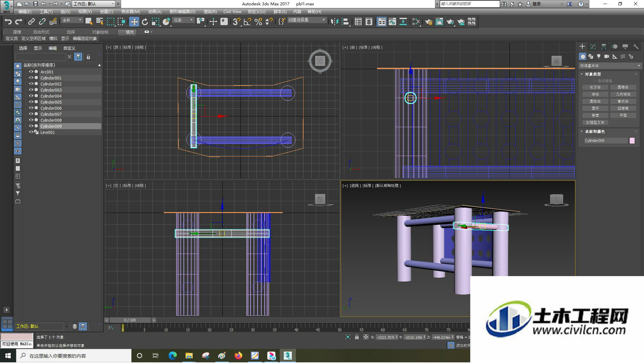The width and height of the screenshot is (644, 363).
Task: Click the Render Production teapot icon
Action: tap(450, 22)
